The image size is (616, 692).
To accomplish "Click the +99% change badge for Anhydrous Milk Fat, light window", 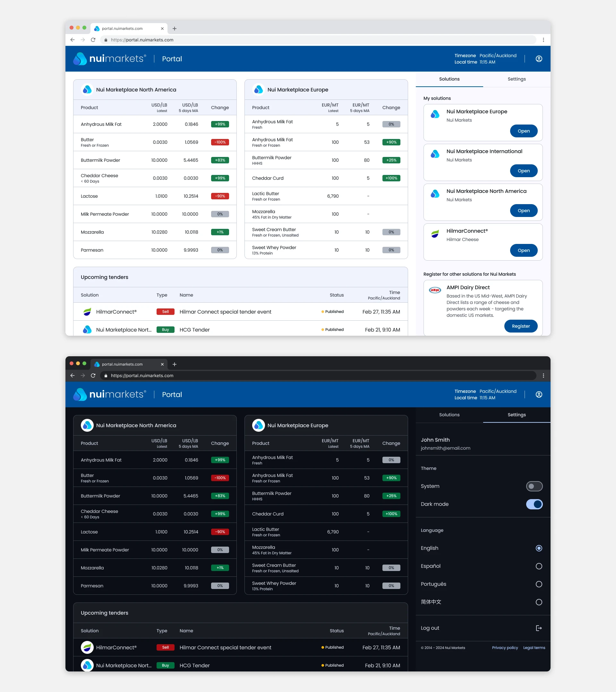I will click(x=220, y=124).
